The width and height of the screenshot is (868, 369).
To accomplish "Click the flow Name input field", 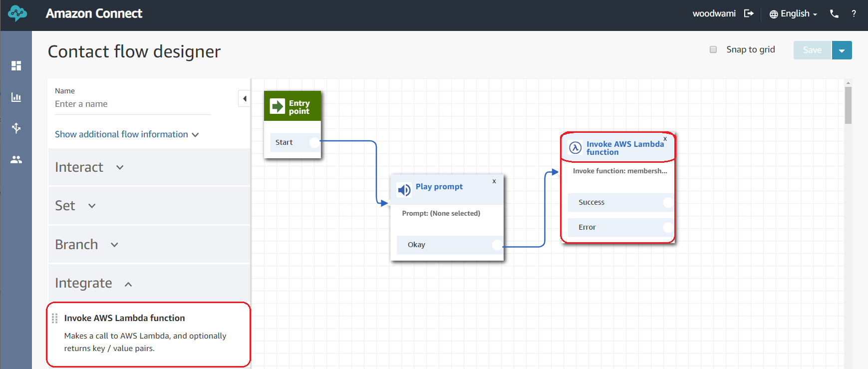I will click(133, 104).
